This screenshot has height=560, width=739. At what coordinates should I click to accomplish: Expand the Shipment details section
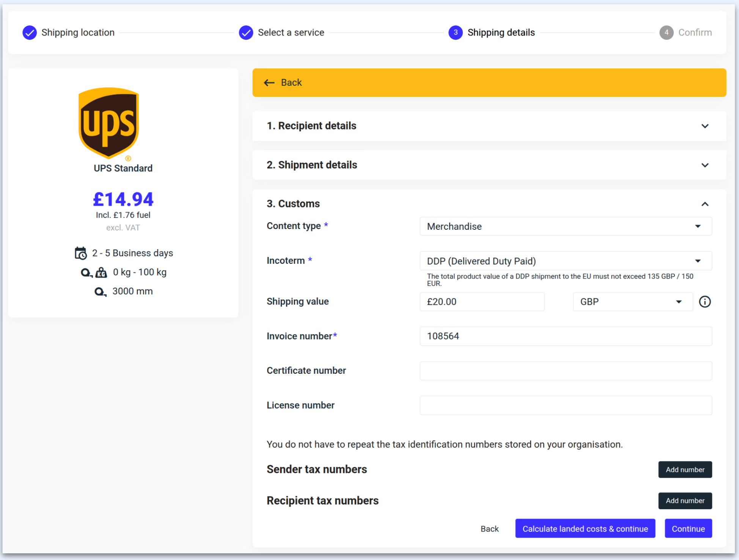point(704,165)
